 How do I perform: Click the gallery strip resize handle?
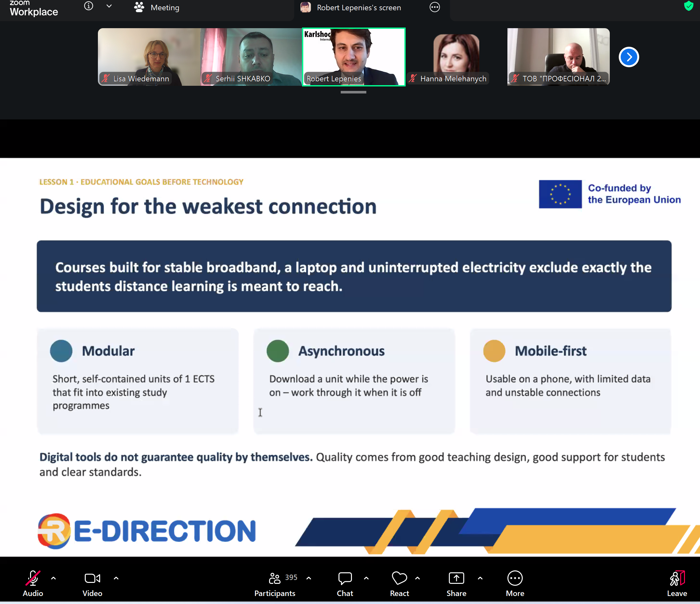pos(354,92)
